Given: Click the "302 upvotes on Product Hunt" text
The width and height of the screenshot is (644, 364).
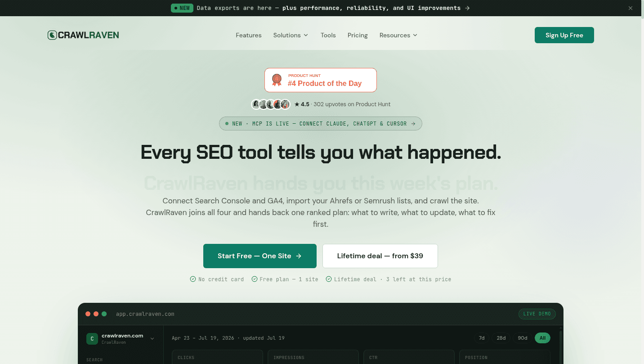Looking at the screenshot, I should tap(352, 104).
